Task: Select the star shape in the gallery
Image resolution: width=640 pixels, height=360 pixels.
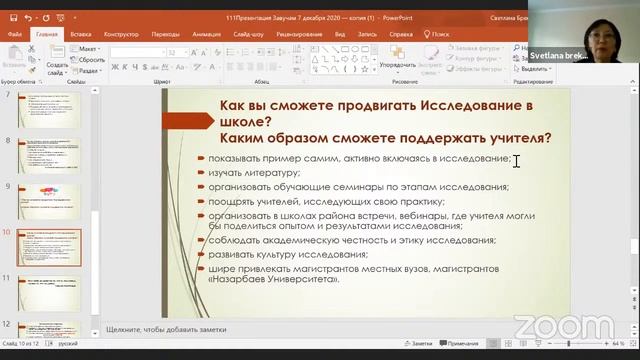Action: (365, 69)
